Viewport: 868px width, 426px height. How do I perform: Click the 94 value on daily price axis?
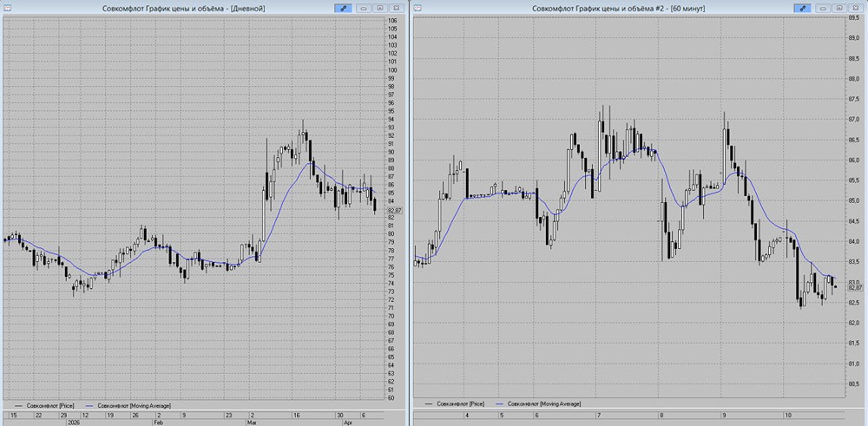coord(391,120)
